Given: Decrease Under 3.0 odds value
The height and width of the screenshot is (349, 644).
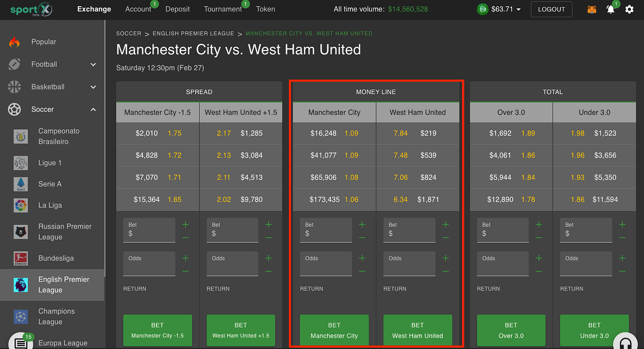Looking at the screenshot, I should tap(622, 272).
